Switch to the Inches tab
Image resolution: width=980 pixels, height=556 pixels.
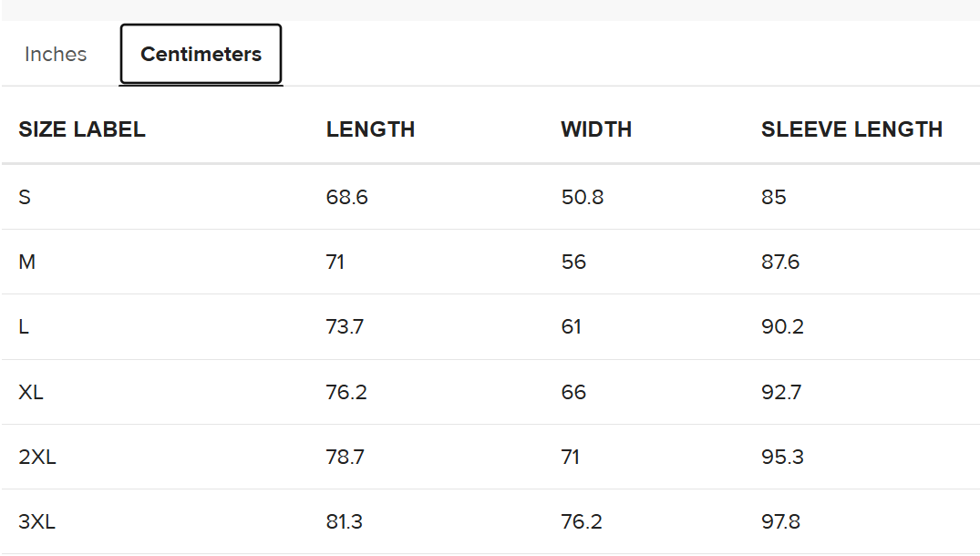coord(56,55)
